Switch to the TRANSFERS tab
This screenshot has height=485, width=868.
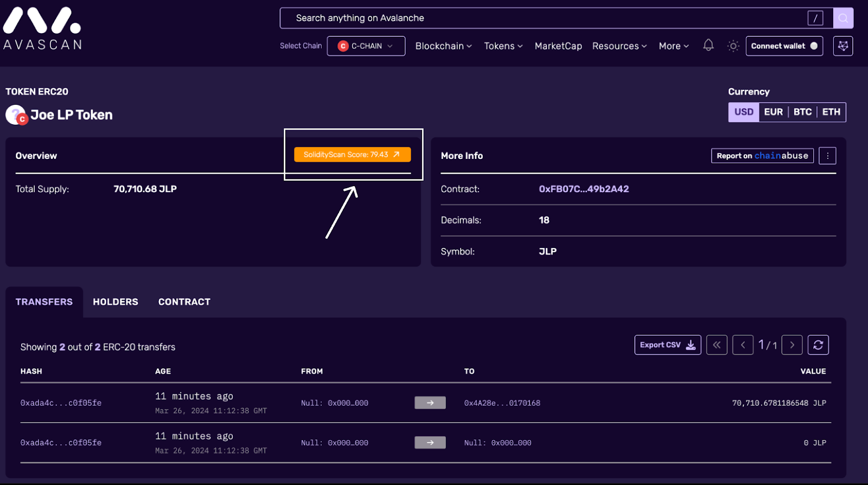(44, 302)
